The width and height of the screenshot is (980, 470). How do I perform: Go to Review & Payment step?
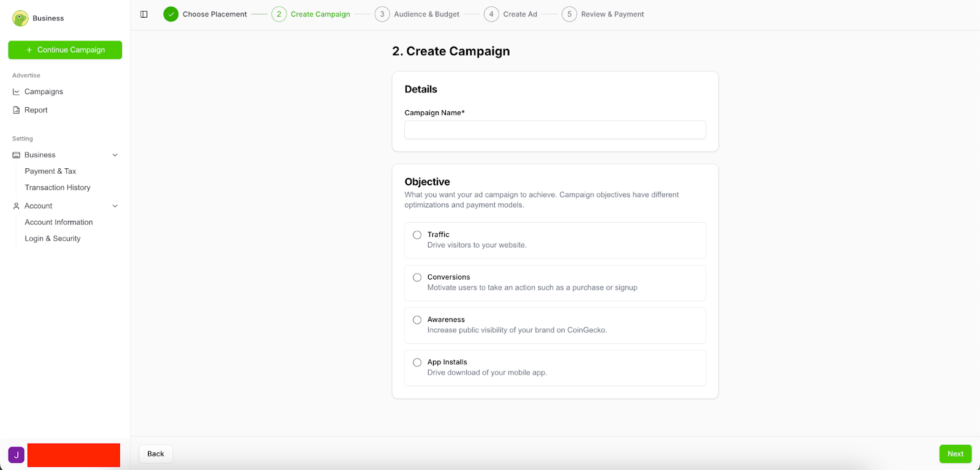point(612,14)
